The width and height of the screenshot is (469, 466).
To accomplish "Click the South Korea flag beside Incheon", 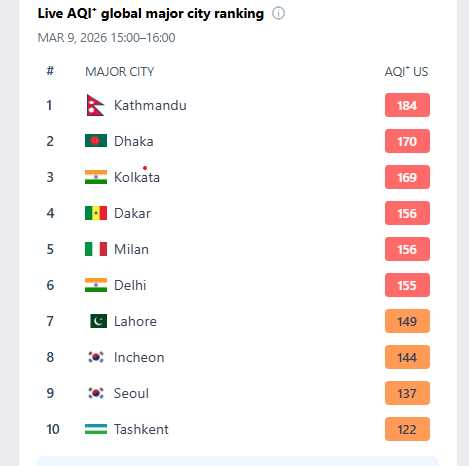I will tap(96, 357).
